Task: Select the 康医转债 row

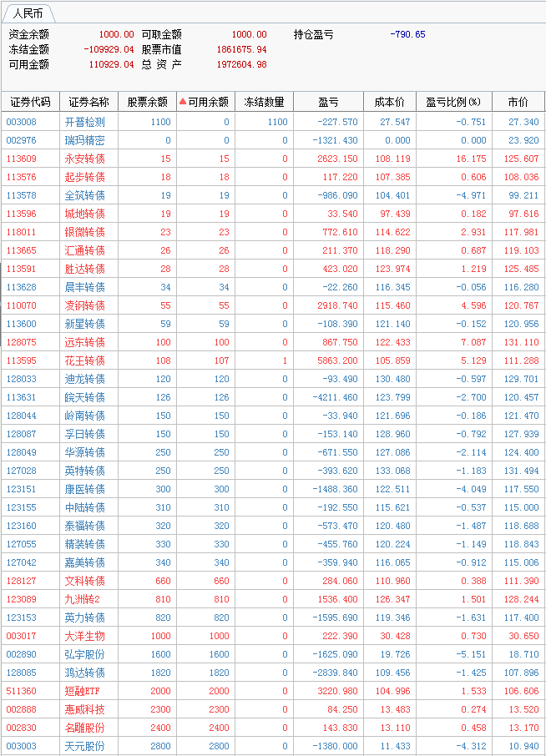Action: pos(273,488)
